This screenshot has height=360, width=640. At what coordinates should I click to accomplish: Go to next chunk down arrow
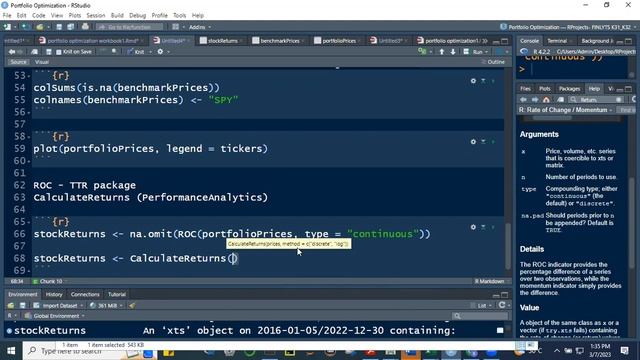point(453,52)
